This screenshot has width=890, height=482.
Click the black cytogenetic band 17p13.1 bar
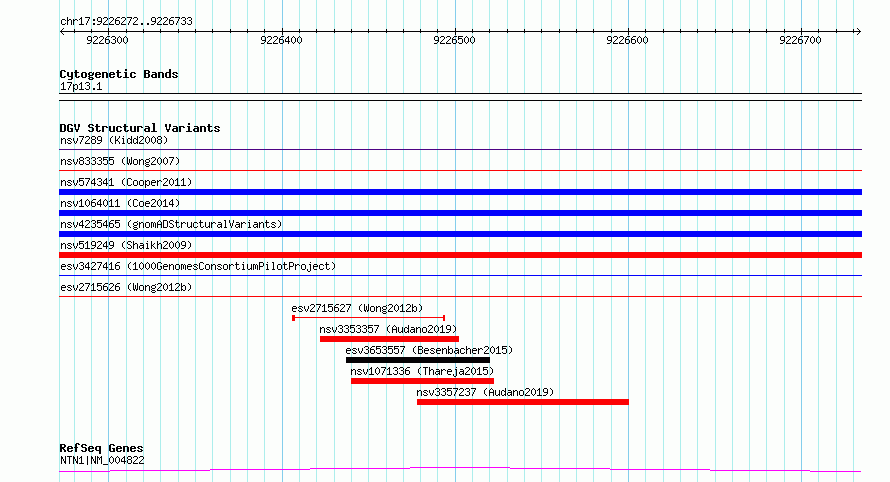tap(460, 97)
